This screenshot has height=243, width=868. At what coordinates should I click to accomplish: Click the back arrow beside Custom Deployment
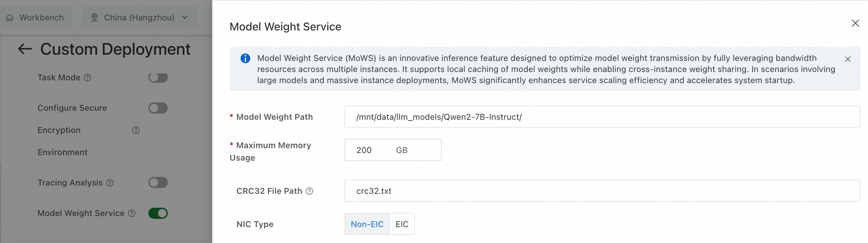pos(25,49)
